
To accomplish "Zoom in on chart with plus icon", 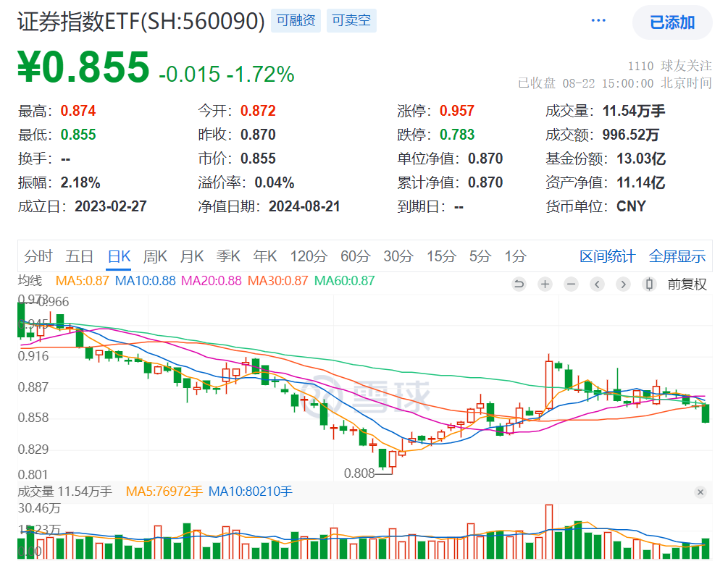I will coord(545,284).
